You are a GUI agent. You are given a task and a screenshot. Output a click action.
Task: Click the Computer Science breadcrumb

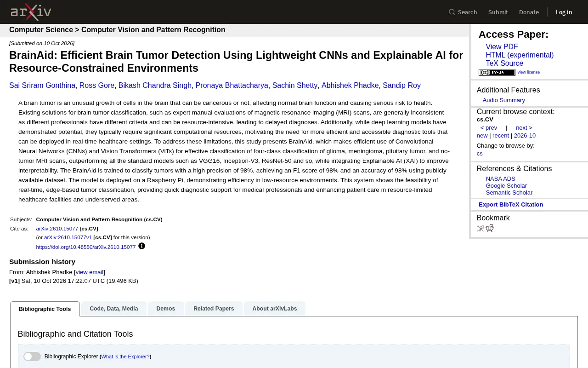41,30
